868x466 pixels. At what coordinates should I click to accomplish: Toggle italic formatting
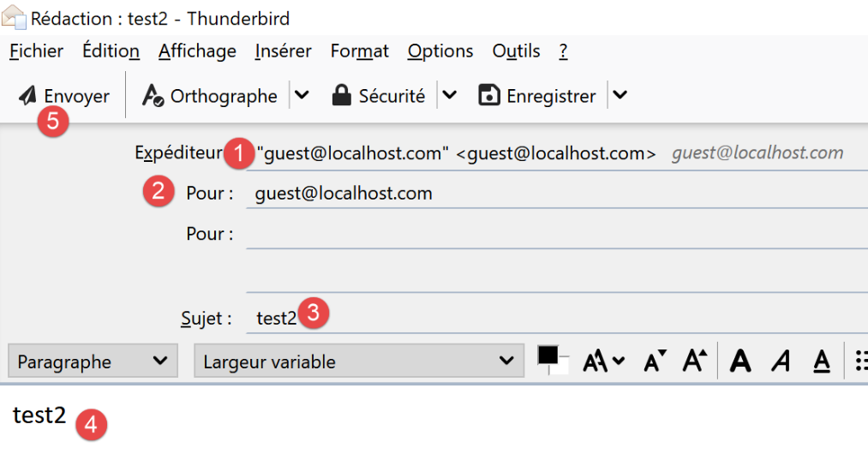click(x=781, y=361)
